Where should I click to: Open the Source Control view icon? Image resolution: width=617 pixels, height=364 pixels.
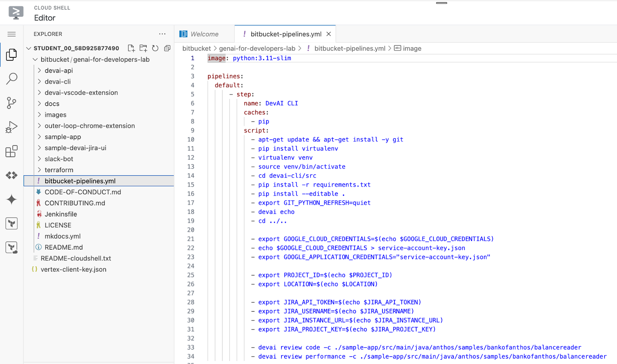[x=12, y=103]
